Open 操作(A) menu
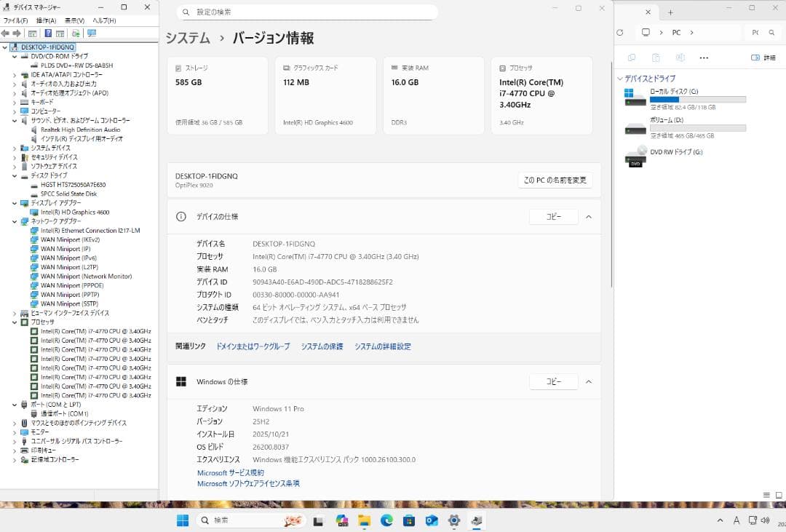This screenshot has width=786, height=532. click(x=46, y=20)
